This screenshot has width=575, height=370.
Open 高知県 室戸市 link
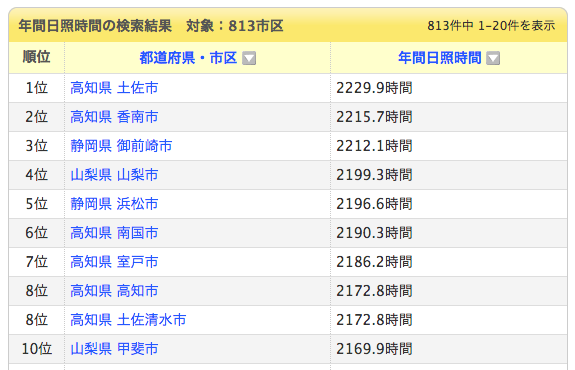114,262
